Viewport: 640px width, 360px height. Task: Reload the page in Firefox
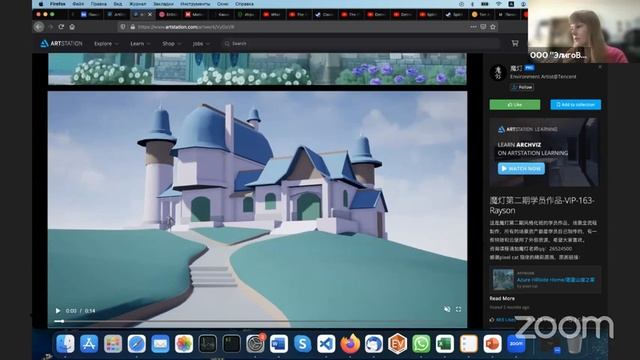(x=61, y=27)
